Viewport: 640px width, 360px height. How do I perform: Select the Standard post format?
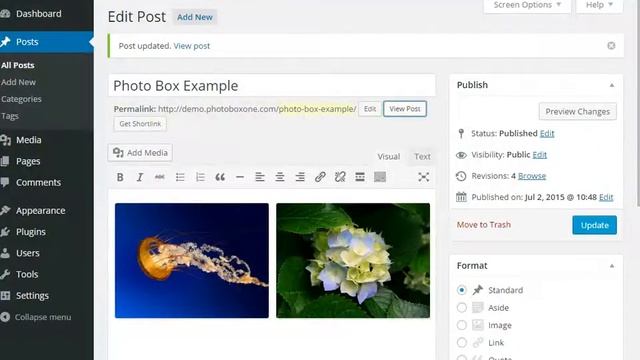click(x=462, y=290)
